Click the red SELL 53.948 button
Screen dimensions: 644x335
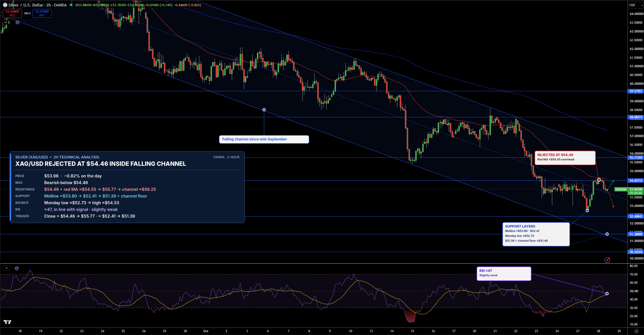click(x=12, y=13)
